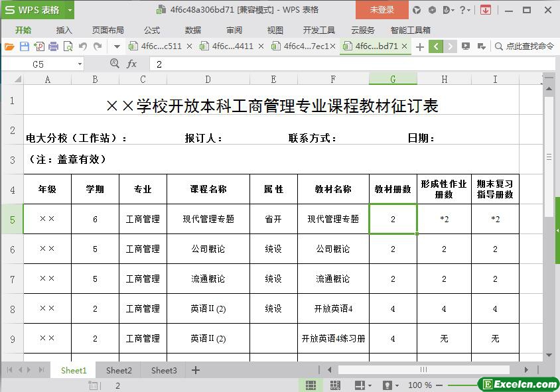The image size is (560, 392).
Task: Open the 插入 ribbon tab
Action: tap(64, 30)
